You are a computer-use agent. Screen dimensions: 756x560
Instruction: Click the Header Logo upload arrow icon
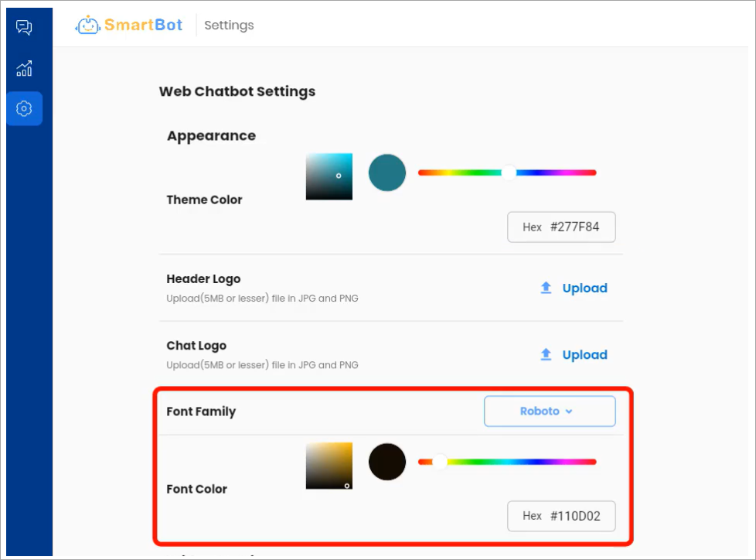point(546,288)
